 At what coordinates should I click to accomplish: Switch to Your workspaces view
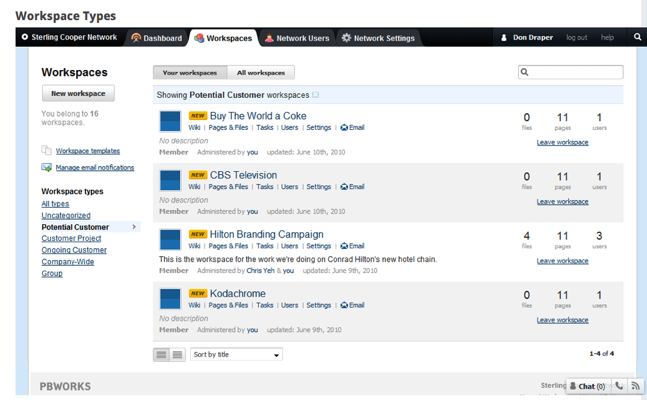190,73
